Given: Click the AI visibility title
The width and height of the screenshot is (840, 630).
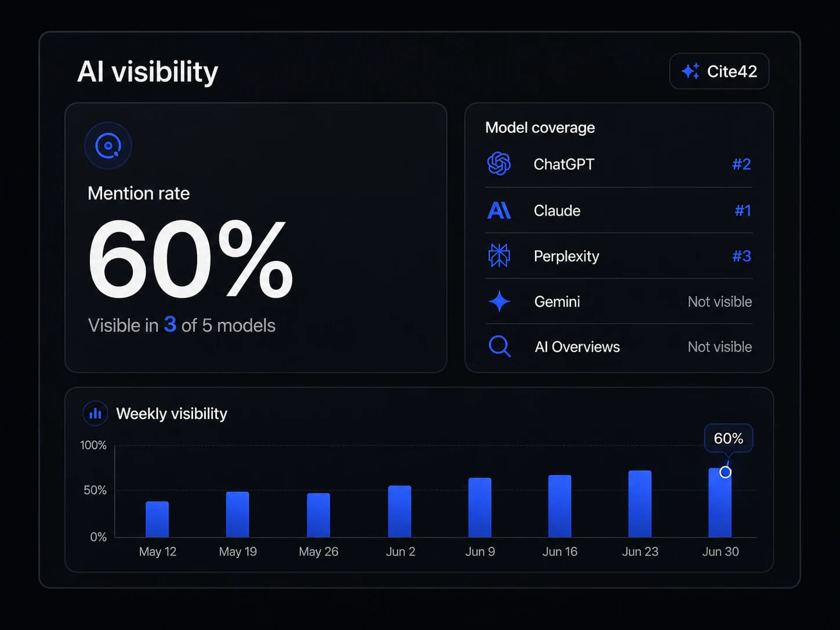Looking at the screenshot, I should click(148, 72).
